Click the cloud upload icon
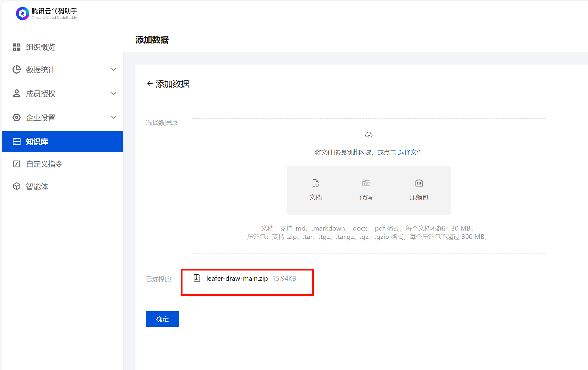Screen dimensions: 588x370 point(369,135)
